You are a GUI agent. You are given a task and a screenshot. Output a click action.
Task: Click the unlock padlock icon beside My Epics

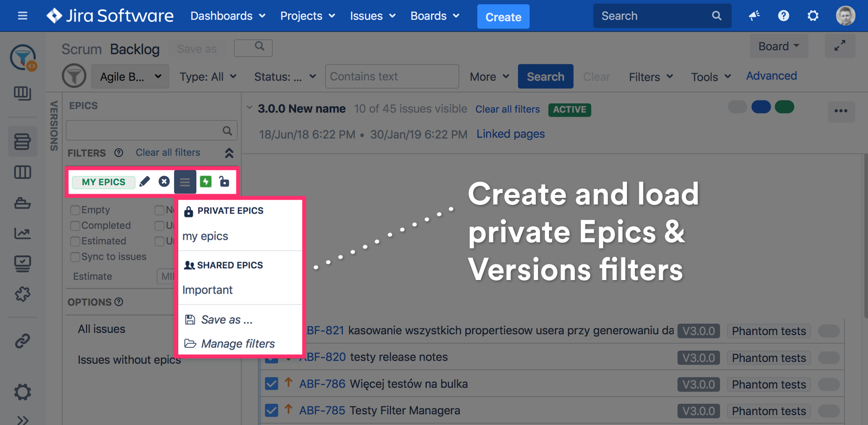pyautogui.click(x=225, y=182)
